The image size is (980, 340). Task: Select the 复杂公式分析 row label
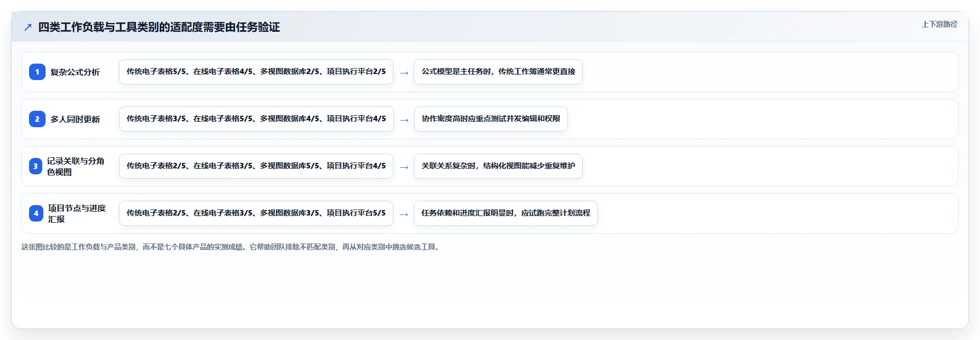coord(75,72)
